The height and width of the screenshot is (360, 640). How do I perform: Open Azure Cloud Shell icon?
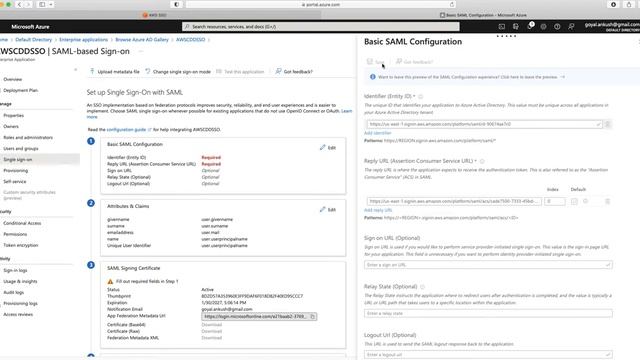tap(502, 27)
